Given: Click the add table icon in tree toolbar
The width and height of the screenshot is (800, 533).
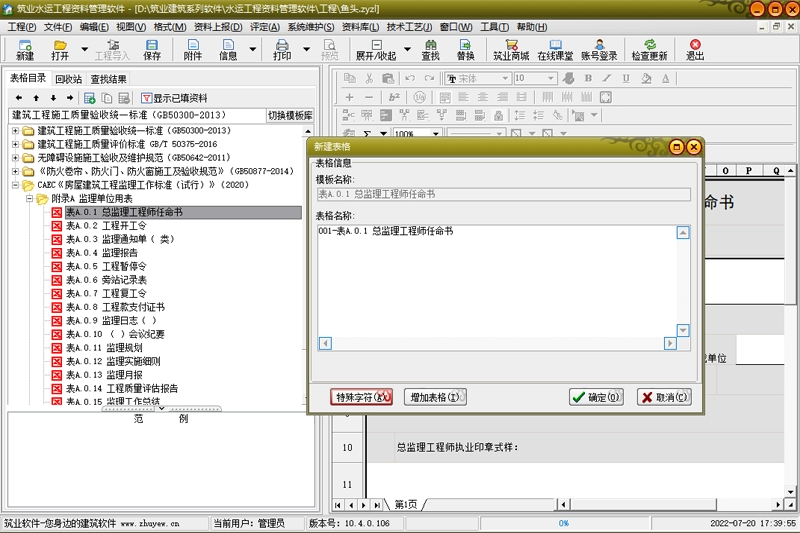Looking at the screenshot, I should (90, 97).
